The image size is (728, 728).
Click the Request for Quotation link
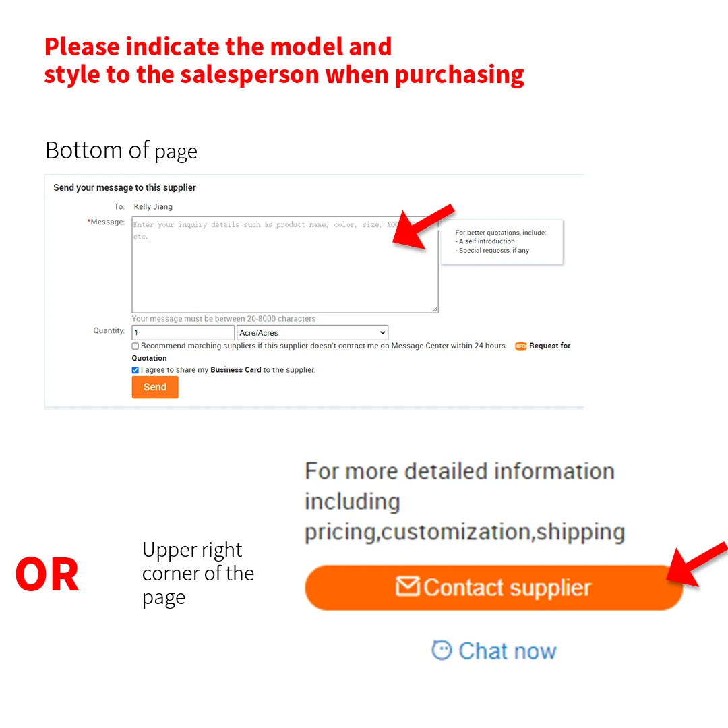point(550,346)
